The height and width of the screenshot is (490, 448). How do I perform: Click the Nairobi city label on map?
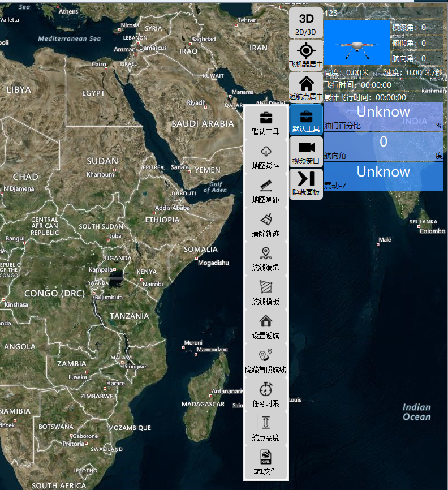tap(153, 284)
